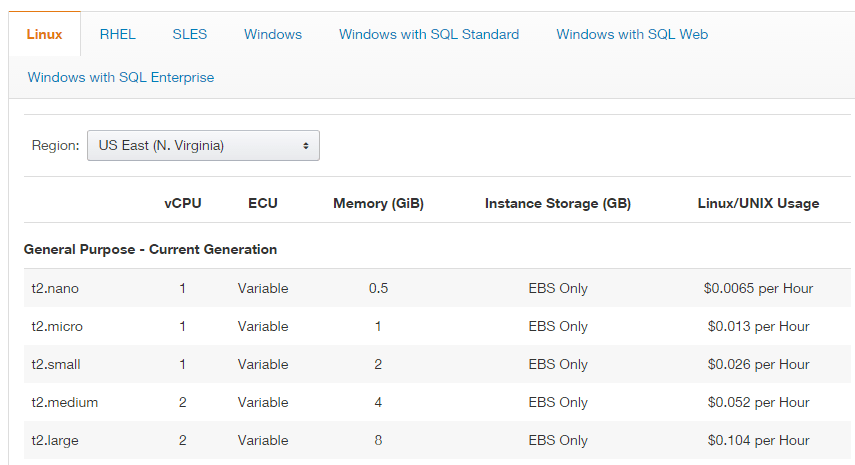
Task: Switch to the RHEL tab
Action: point(117,34)
